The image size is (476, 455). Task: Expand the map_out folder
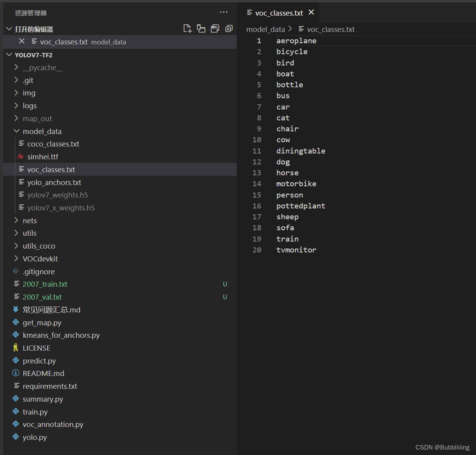(x=16, y=118)
